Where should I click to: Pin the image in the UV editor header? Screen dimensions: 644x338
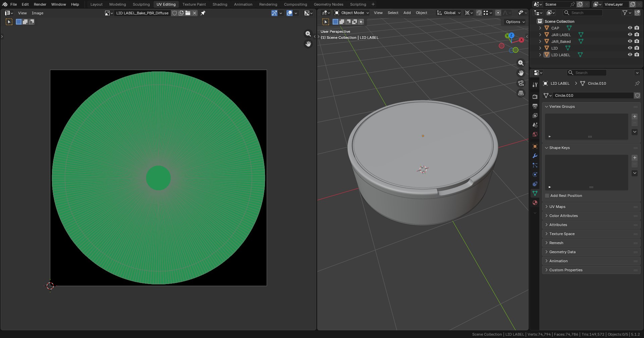coord(203,13)
